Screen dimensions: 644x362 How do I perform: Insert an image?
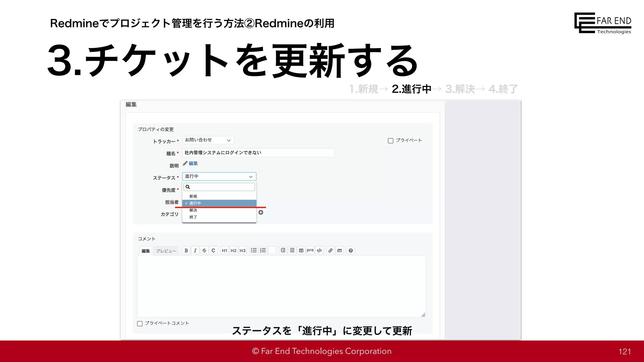click(x=340, y=250)
